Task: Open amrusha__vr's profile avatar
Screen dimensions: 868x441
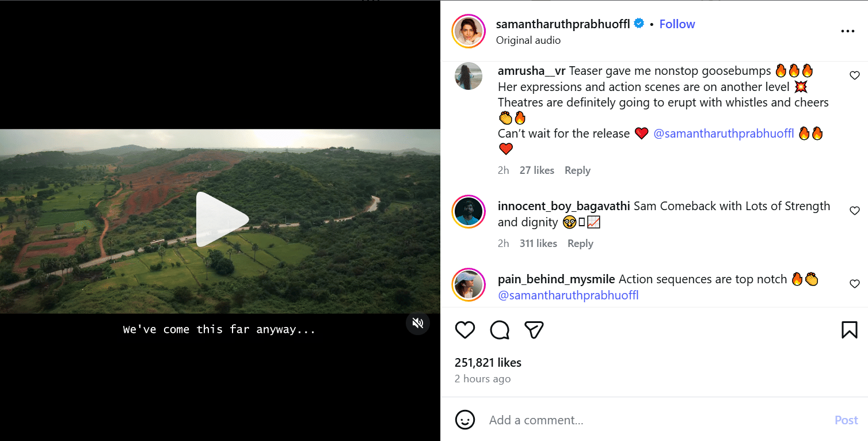Action: (469, 77)
